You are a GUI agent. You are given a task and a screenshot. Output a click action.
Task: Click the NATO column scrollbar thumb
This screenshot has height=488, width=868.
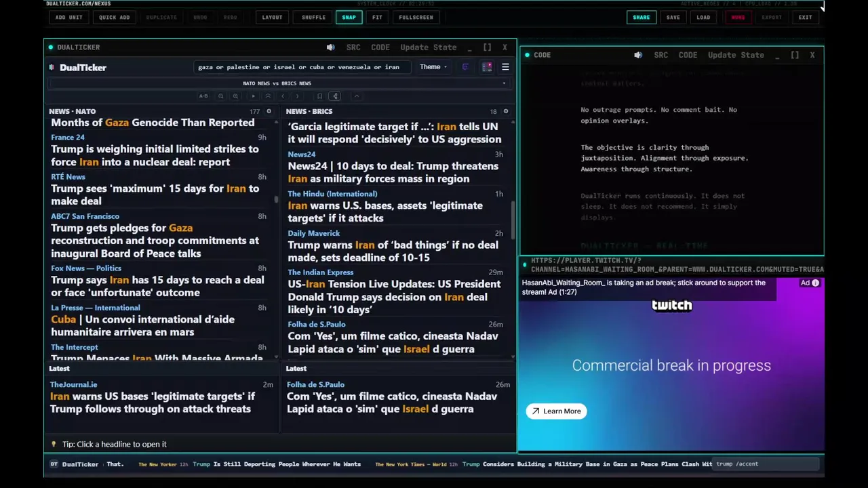click(276, 199)
